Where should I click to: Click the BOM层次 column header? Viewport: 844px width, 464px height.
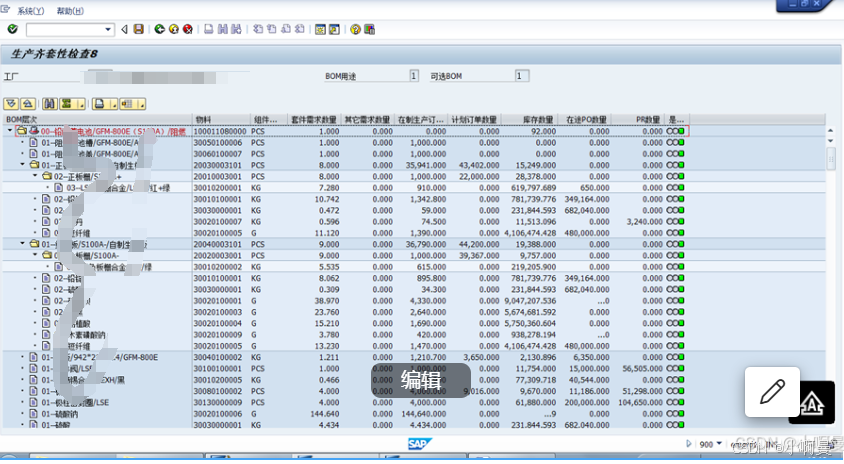97,119
